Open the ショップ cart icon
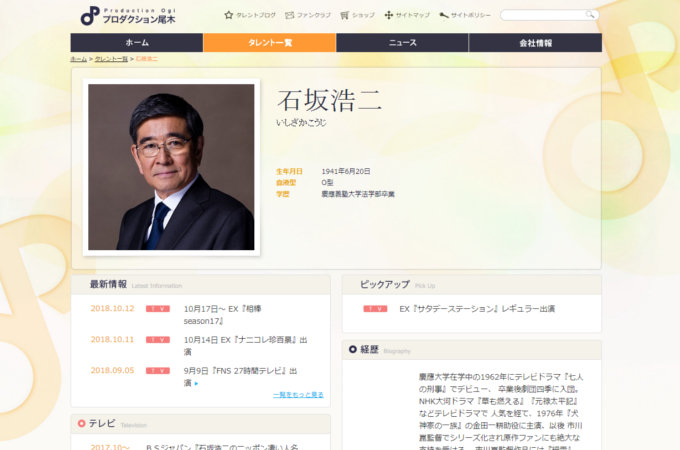 pyautogui.click(x=344, y=15)
